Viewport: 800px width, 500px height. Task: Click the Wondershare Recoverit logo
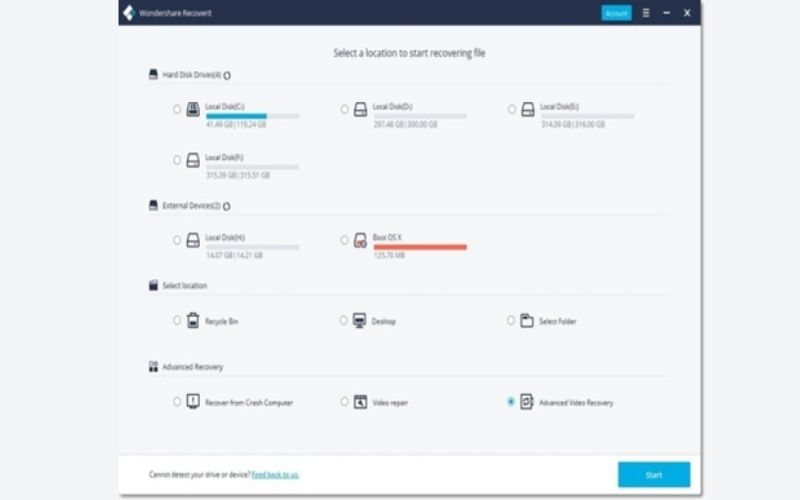tap(128, 13)
